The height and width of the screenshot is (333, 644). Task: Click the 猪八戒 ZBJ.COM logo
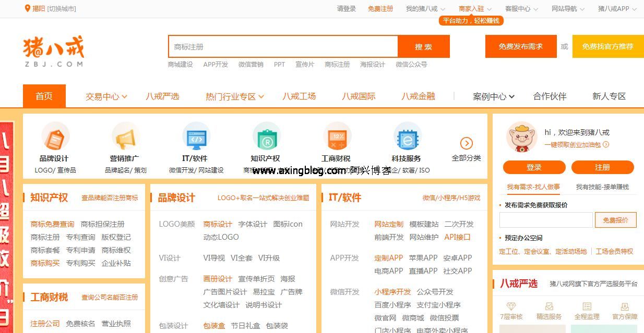[53, 51]
